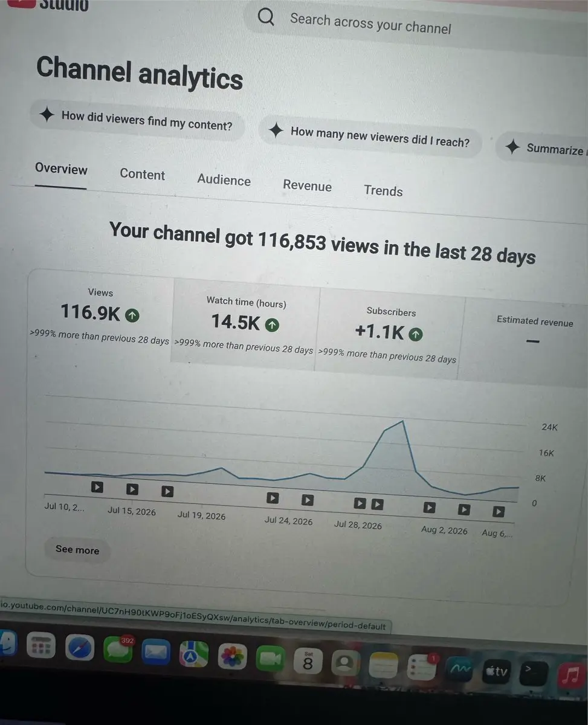The image size is (588, 725).
Task: Open Calendar showing Sat 8 in dock
Action: pyautogui.click(x=308, y=662)
